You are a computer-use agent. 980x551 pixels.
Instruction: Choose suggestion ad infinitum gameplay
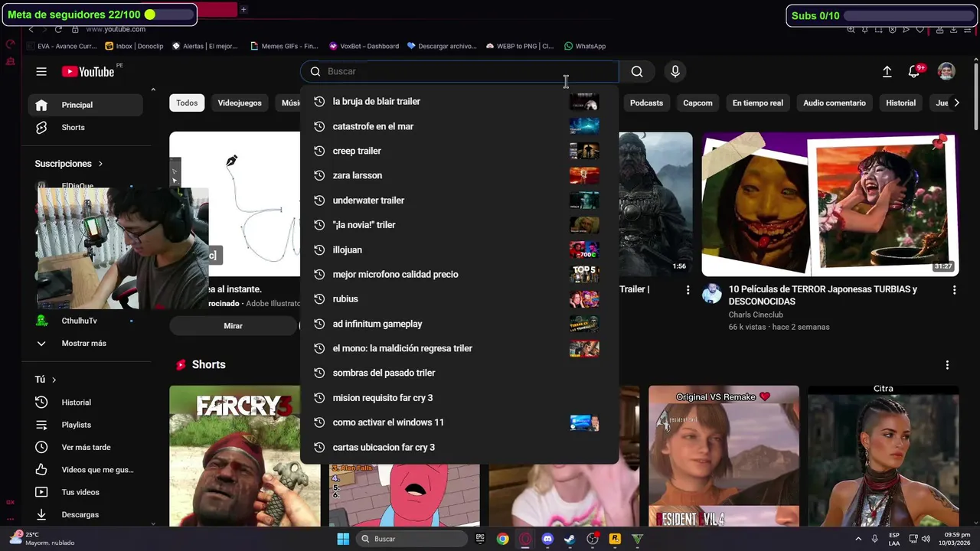click(x=459, y=324)
